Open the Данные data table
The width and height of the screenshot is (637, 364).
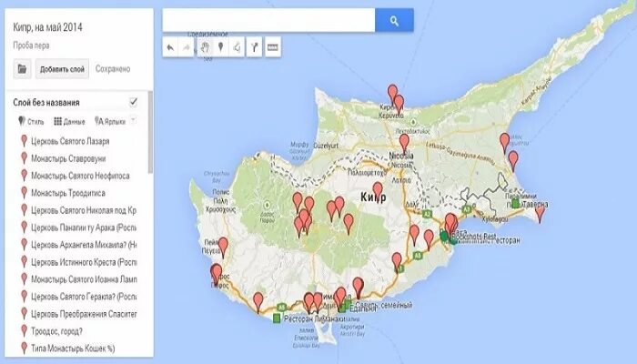(69, 121)
